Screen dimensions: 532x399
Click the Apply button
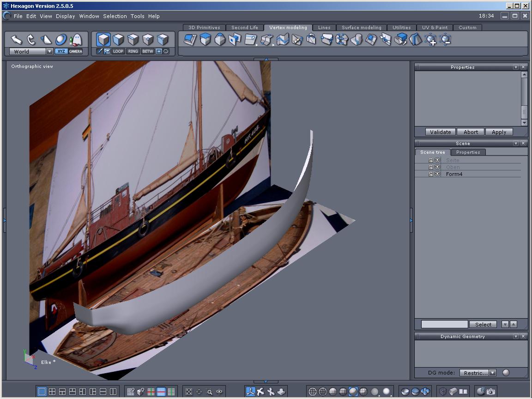pyautogui.click(x=499, y=132)
